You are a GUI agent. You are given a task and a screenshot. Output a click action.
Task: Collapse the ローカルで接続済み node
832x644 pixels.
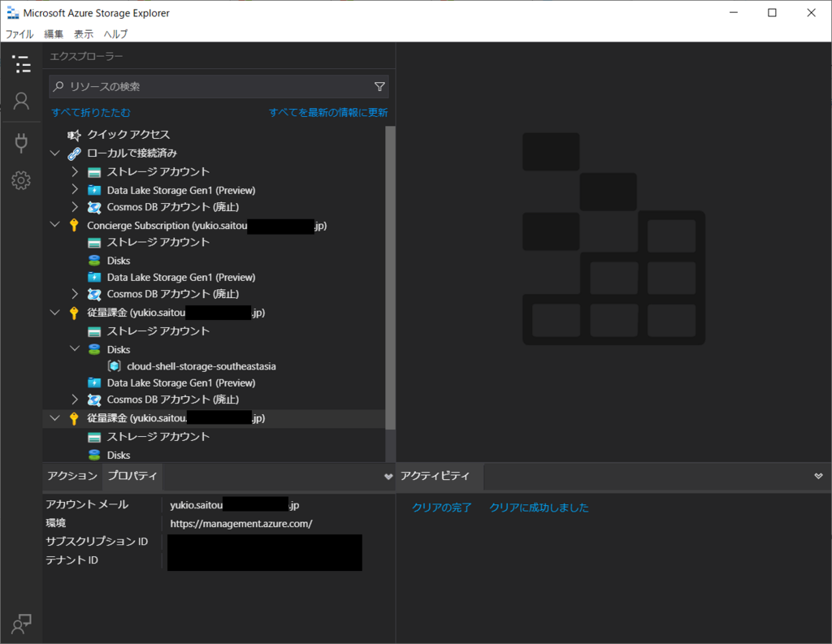point(55,153)
